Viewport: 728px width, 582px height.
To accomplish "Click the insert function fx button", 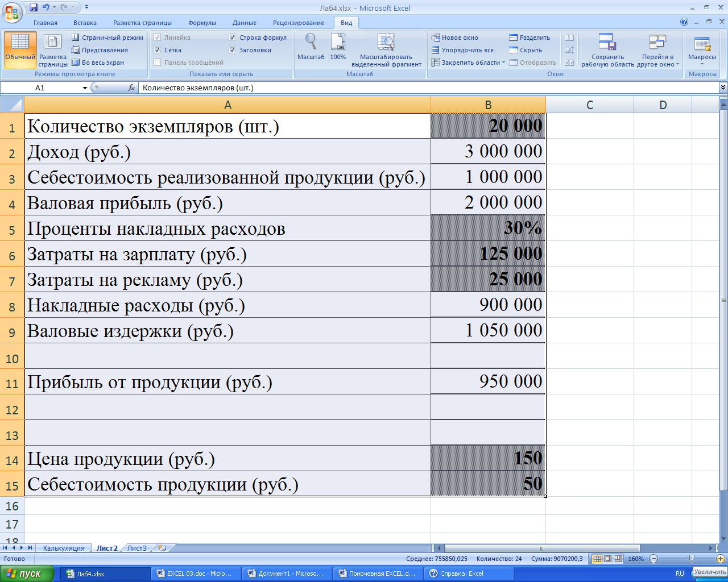I will click(x=131, y=88).
